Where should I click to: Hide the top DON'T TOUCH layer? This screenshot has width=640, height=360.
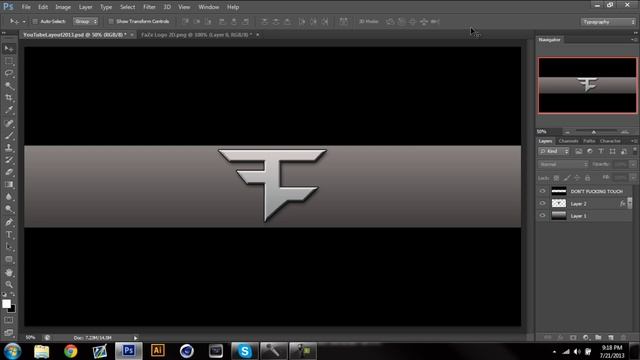click(542, 191)
